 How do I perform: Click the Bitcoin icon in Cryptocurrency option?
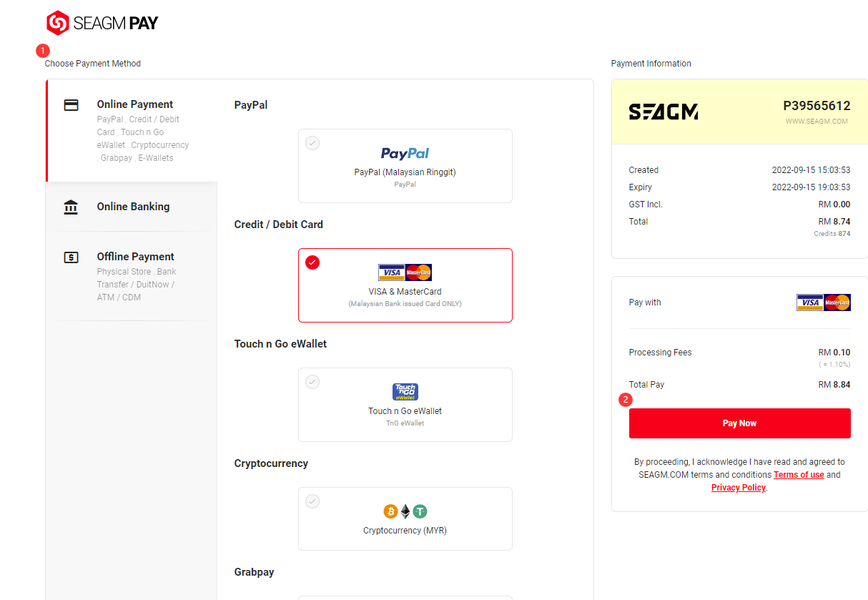click(x=390, y=511)
